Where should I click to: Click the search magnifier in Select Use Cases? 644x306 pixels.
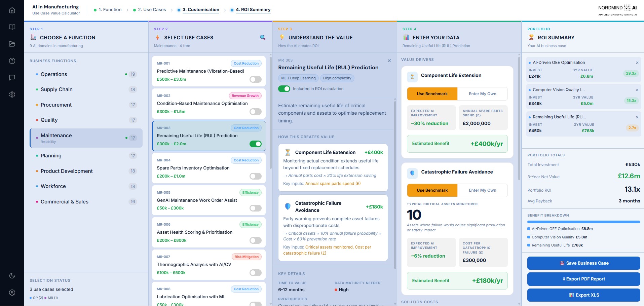tap(263, 38)
